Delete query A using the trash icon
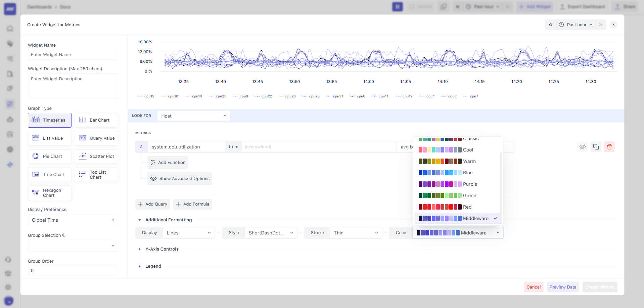This screenshot has width=644, height=308. point(609,147)
